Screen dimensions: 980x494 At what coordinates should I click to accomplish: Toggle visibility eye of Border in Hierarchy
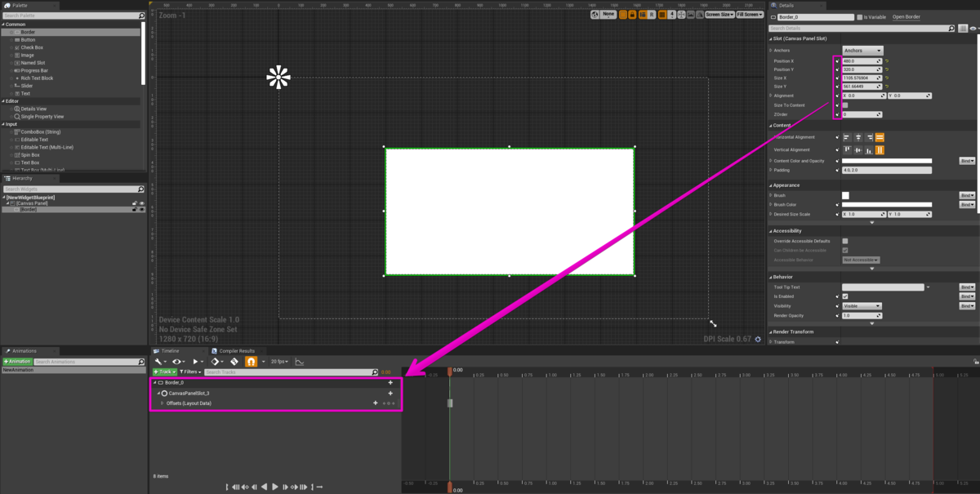pyautogui.click(x=141, y=209)
